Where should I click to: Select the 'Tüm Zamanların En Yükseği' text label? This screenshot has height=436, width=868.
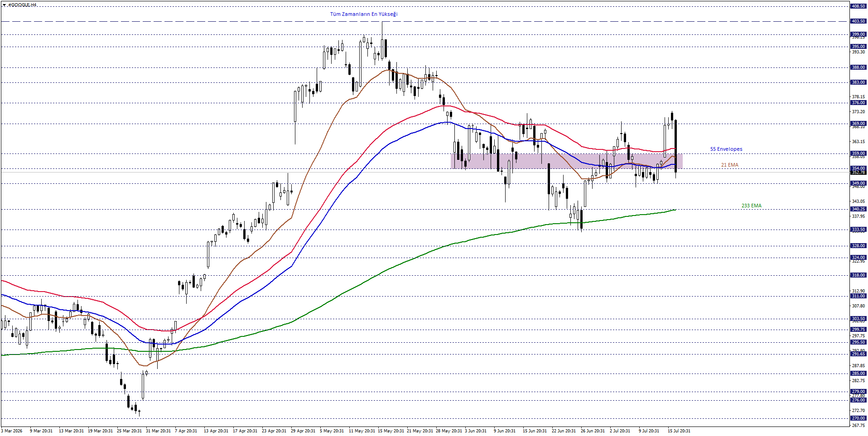(364, 14)
